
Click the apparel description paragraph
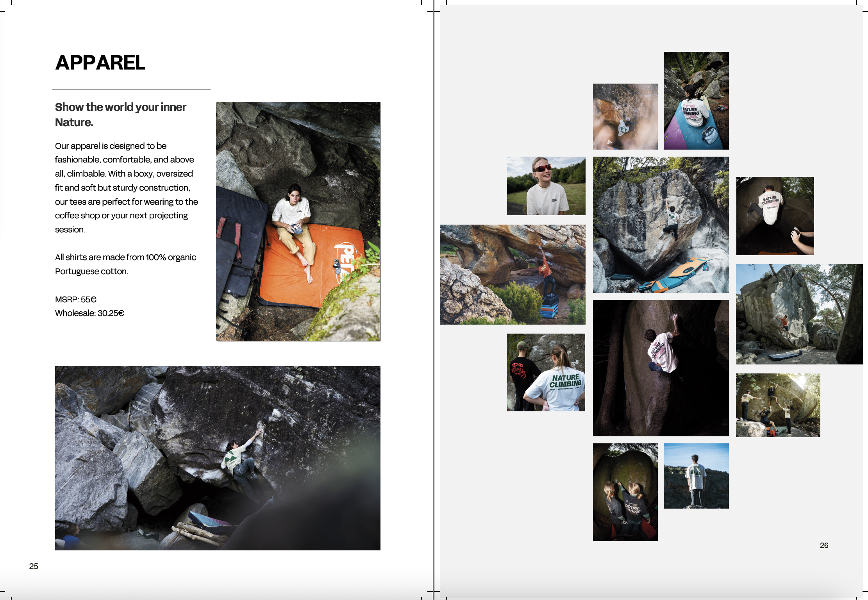(126, 187)
